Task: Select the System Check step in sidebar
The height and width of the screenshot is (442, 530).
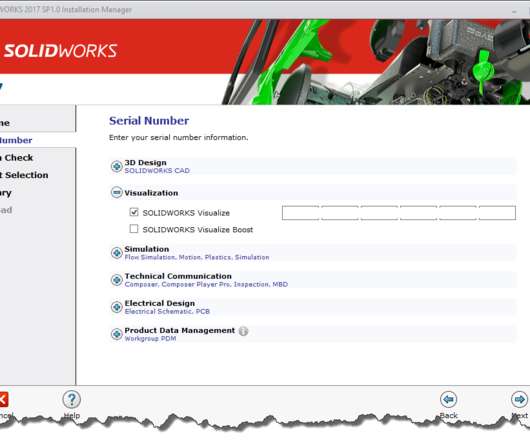Action: [17, 158]
